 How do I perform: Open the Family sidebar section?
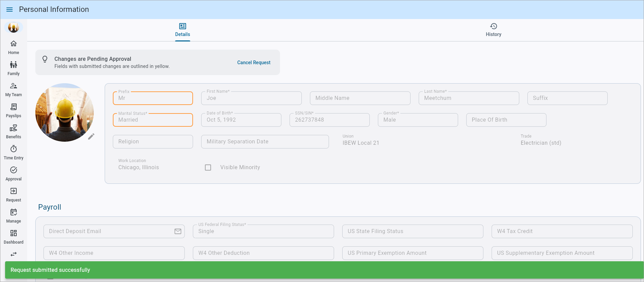14,68
